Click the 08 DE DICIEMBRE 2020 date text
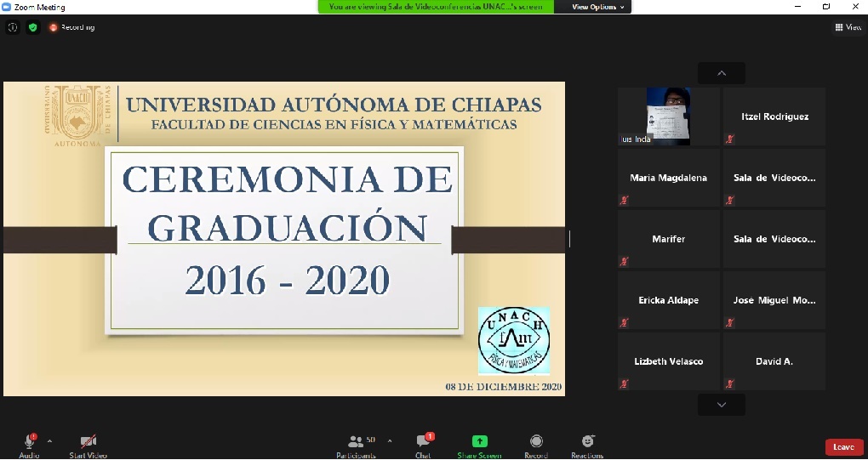This screenshot has height=460, width=868. pyautogui.click(x=504, y=387)
